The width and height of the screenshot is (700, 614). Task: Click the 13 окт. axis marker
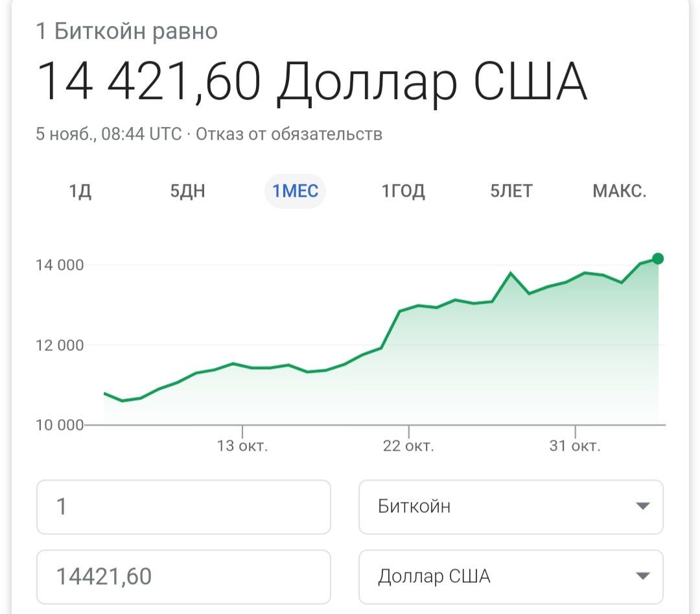(x=242, y=446)
